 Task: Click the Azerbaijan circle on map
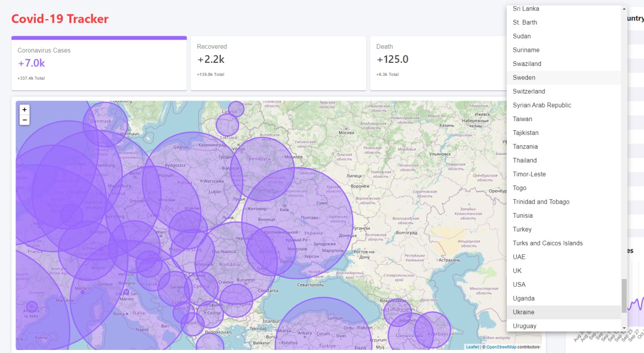[434, 330]
